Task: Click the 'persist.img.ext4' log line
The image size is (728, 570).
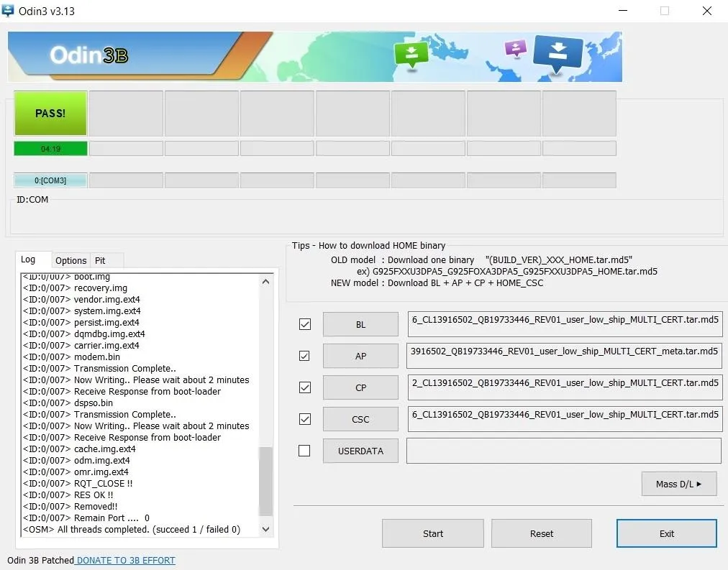Action: click(81, 322)
